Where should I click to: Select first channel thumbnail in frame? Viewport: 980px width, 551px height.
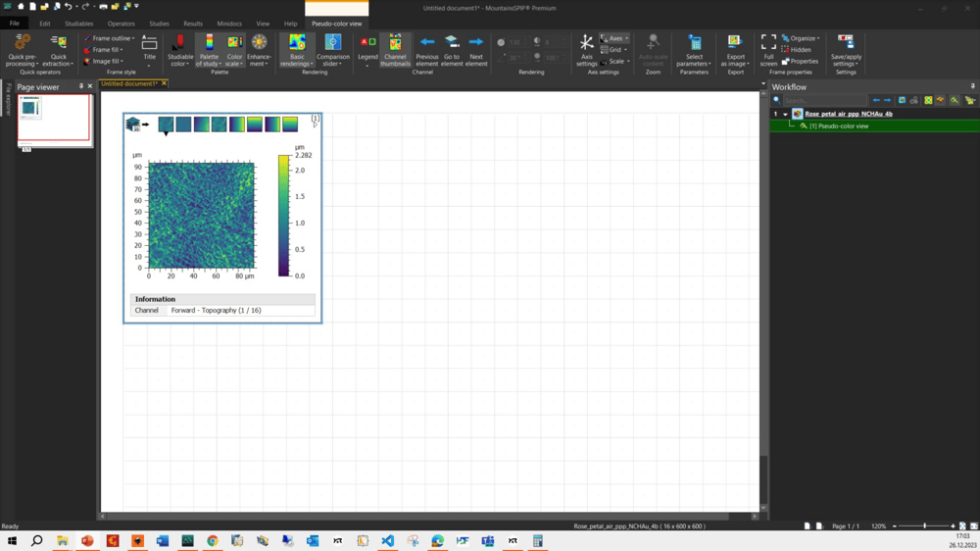pos(166,124)
